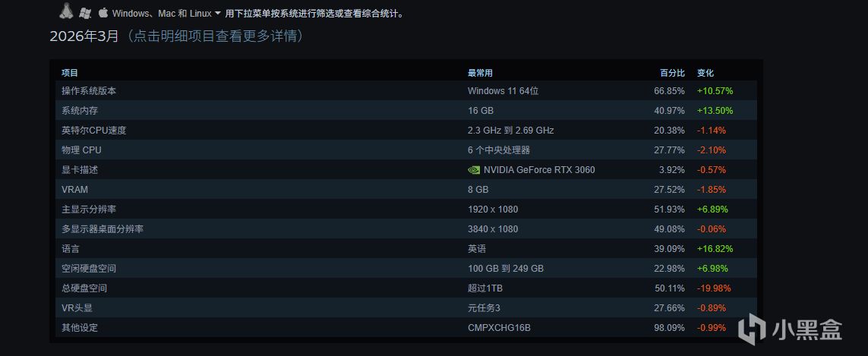868x356 pixels.
Task: Click the Apple logo icon
Action: point(103,13)
